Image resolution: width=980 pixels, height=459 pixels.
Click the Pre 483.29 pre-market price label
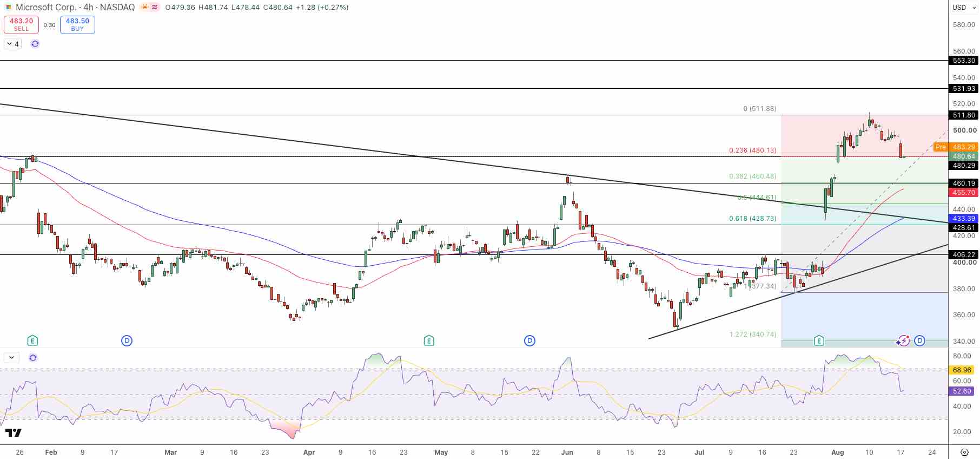956,147
